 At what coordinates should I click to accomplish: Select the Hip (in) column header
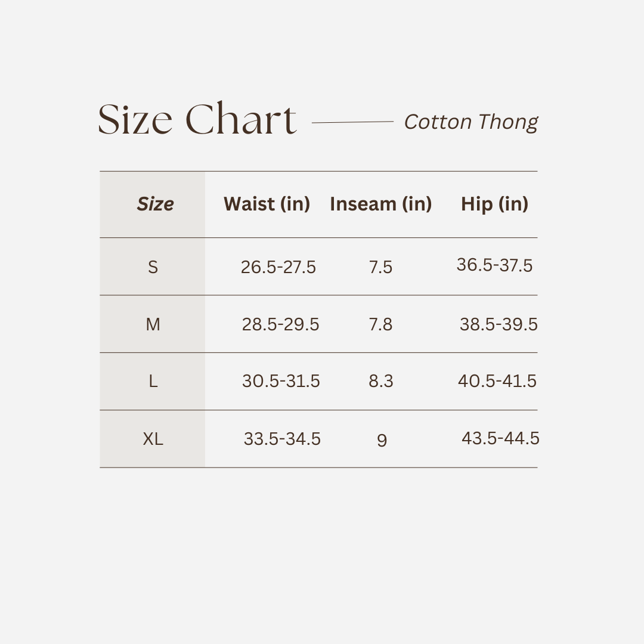(x=494, y=204)
